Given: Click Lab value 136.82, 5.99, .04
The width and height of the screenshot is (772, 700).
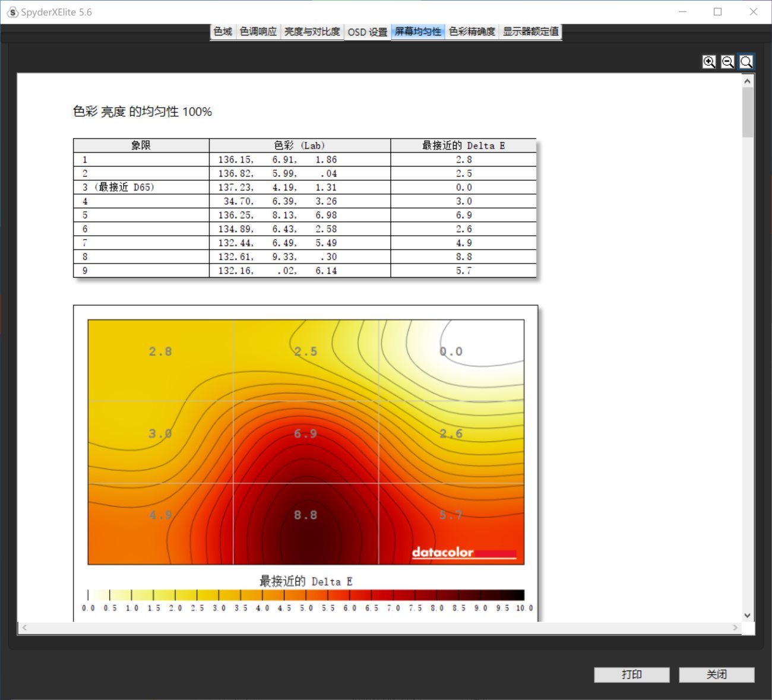Looking at the screenshot, I should pyautogui.click(x=277, y=173).
